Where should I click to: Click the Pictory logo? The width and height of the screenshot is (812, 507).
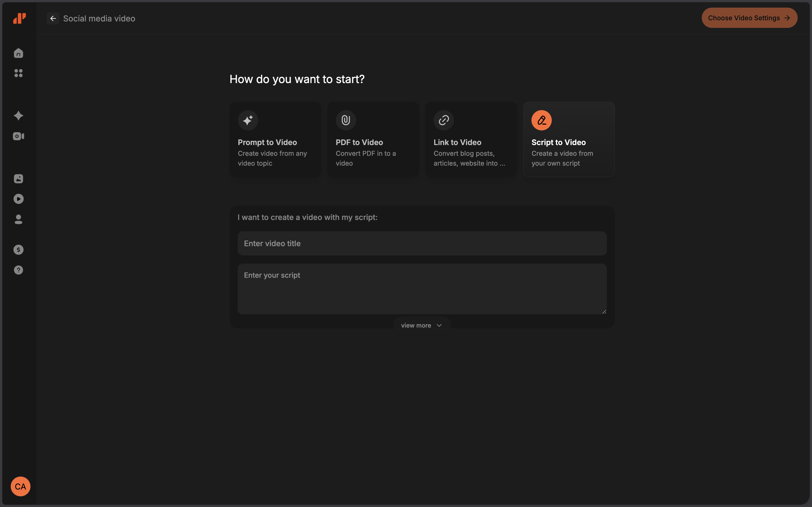click(x=19, y=18)
